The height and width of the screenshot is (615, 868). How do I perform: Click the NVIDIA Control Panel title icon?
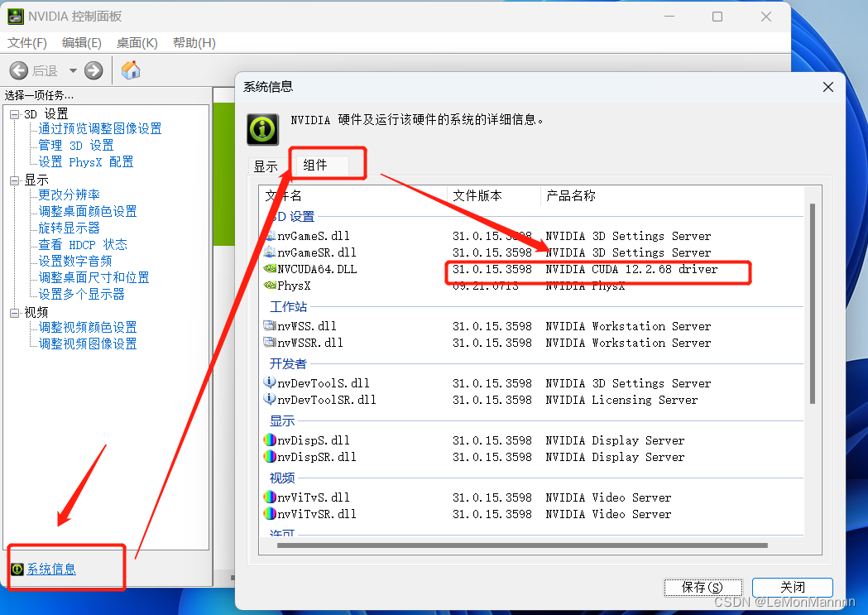click(x=16, y=17)
